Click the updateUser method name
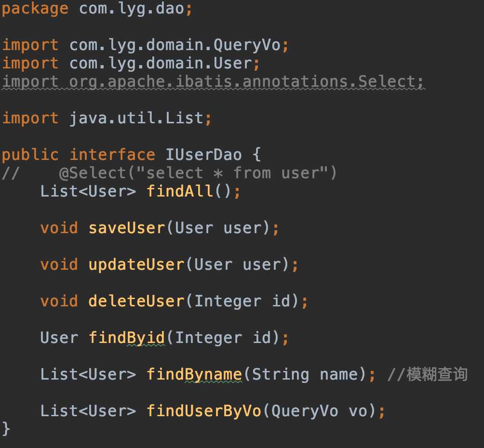Viewport: 484px width, 448px height. tap(136, 264)
